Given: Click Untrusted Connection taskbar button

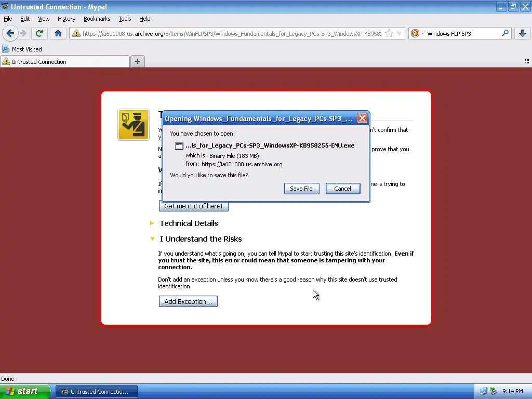Looking at the screenshot, I should point(96,392).
